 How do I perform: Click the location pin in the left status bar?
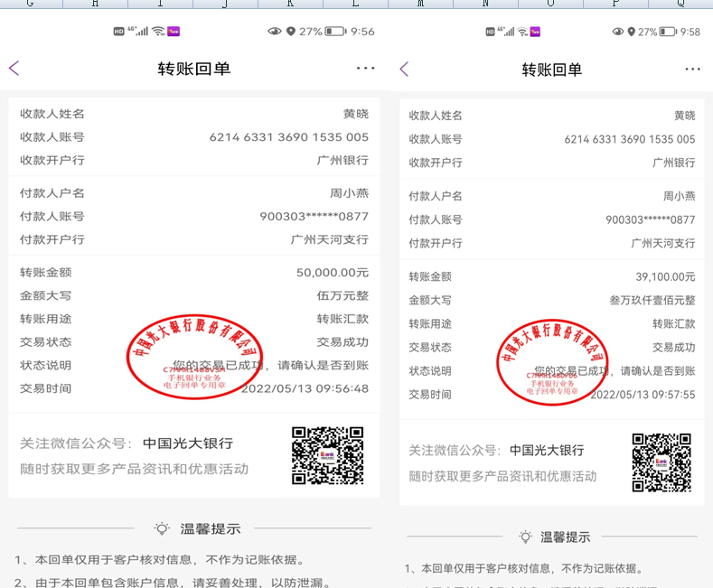(x=290, y=32)
